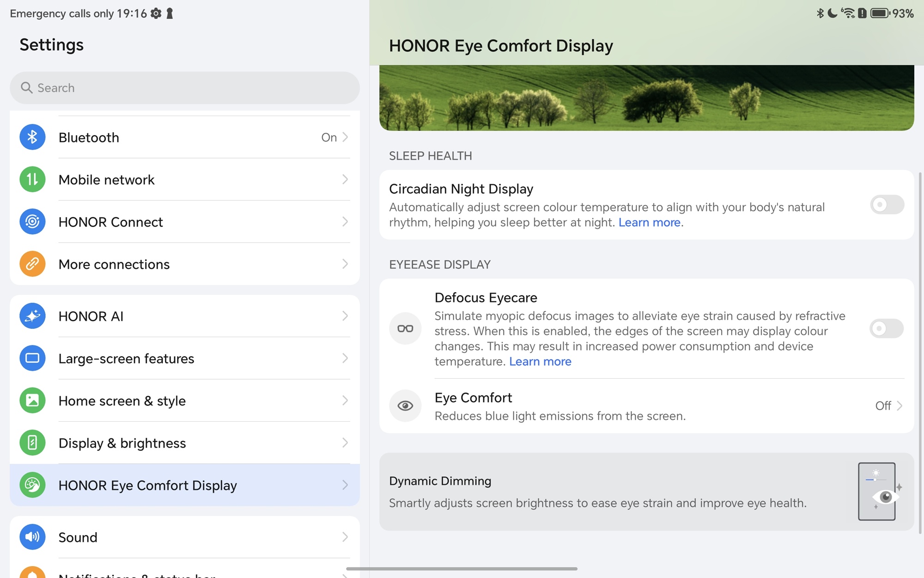Tap the Mobile network arrows icon

point(32,179)
